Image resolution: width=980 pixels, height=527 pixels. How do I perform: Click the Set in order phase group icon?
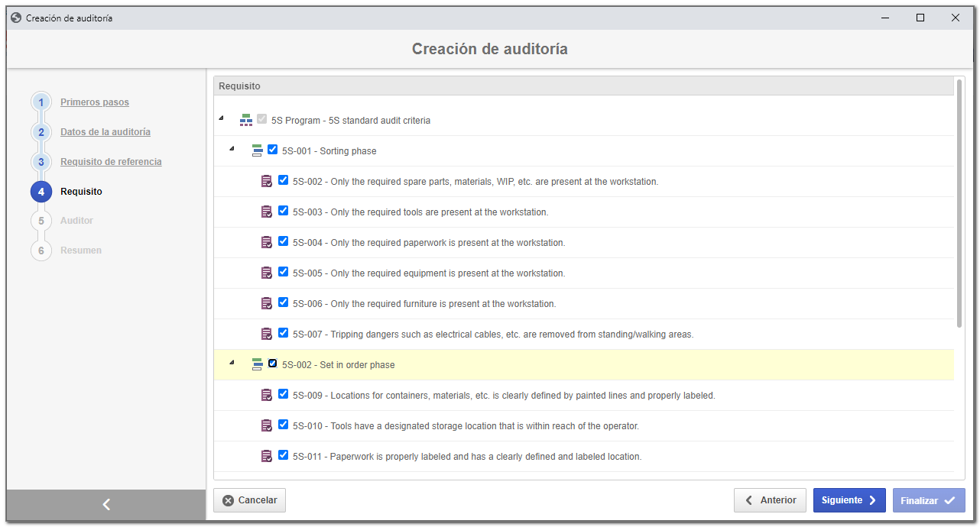point(257,364)
